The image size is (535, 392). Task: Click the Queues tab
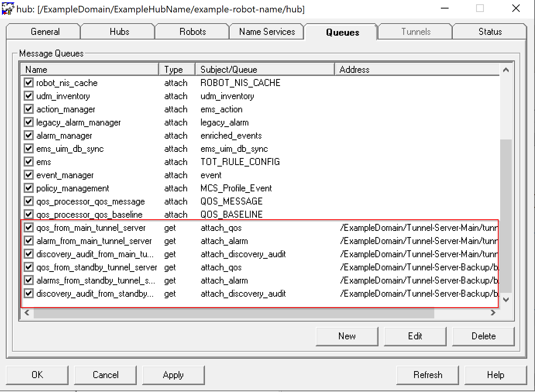pyautogui.click(x=342, y=32)
